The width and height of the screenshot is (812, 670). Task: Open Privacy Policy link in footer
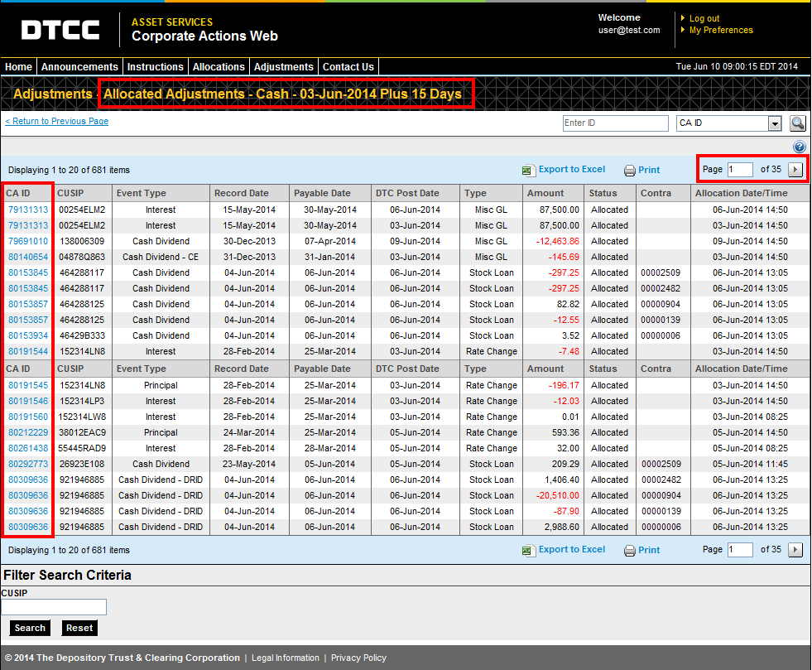(x=358, y=658)
